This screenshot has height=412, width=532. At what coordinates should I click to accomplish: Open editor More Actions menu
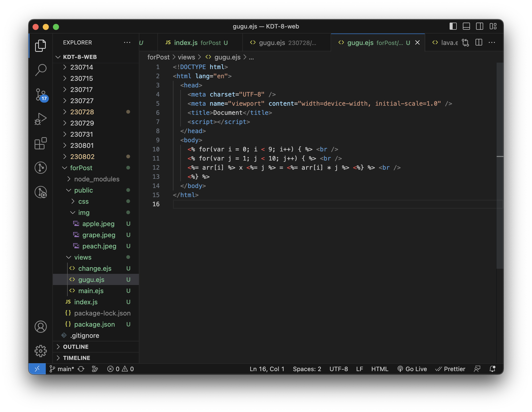pos(492,42)
